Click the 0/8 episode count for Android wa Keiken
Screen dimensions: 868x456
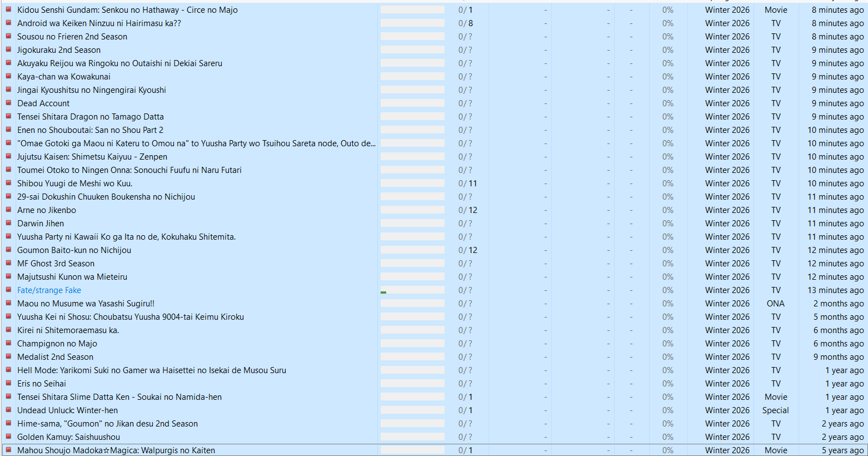(x=466, y=23)
